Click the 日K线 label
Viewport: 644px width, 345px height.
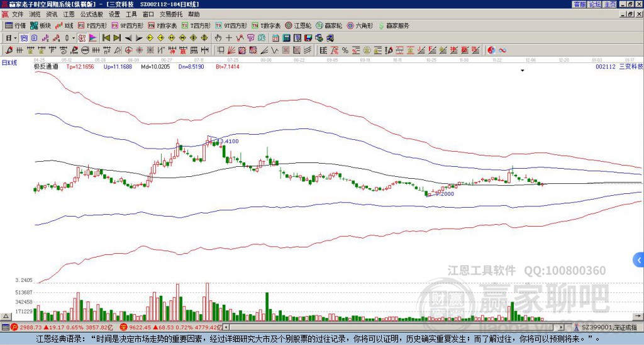pyautogui.click(x=9, y=62)
